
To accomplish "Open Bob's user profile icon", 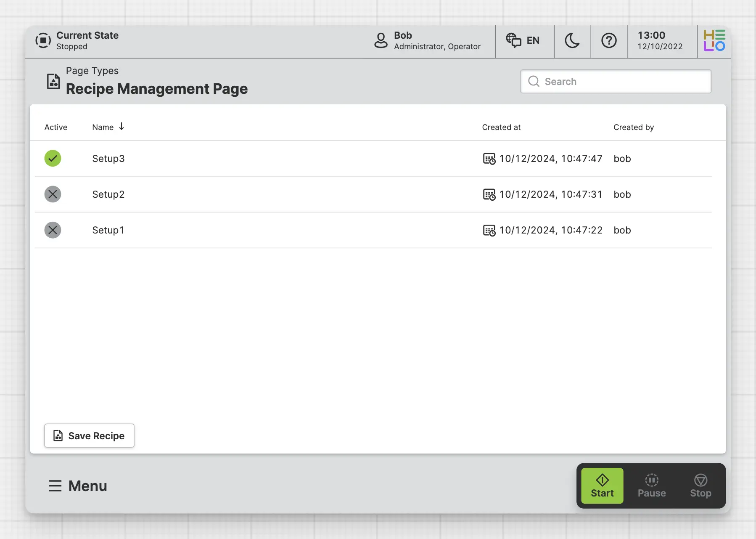I will (381, 41).
